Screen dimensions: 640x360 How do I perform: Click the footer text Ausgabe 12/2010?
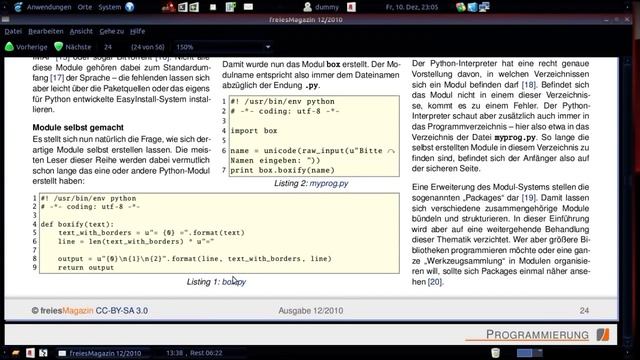(311, 311)
